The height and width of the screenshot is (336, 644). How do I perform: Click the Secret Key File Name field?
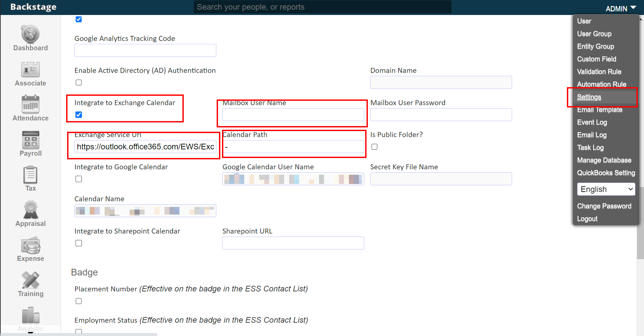pos(441,179)
